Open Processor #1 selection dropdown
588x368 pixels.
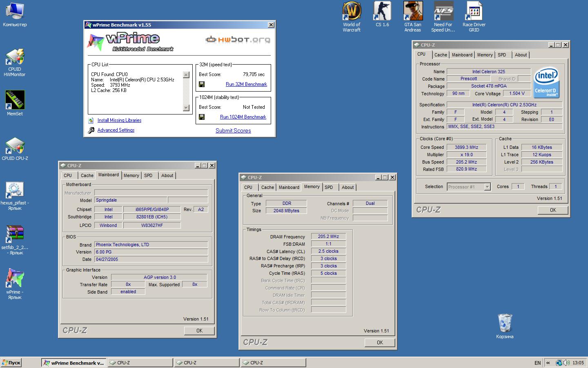(x=487, y=187)
